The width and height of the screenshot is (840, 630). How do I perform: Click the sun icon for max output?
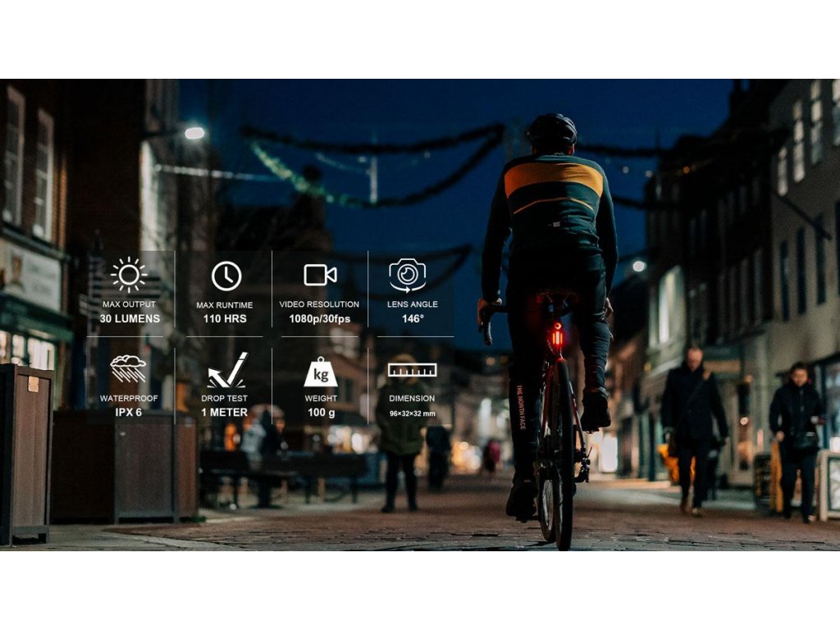tap(129, 275)
